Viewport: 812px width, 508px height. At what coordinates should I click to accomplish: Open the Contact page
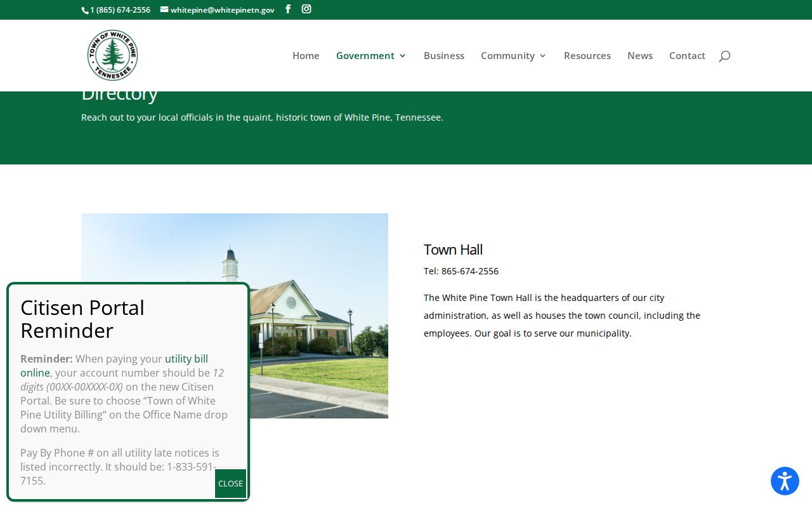coord(687,56)
